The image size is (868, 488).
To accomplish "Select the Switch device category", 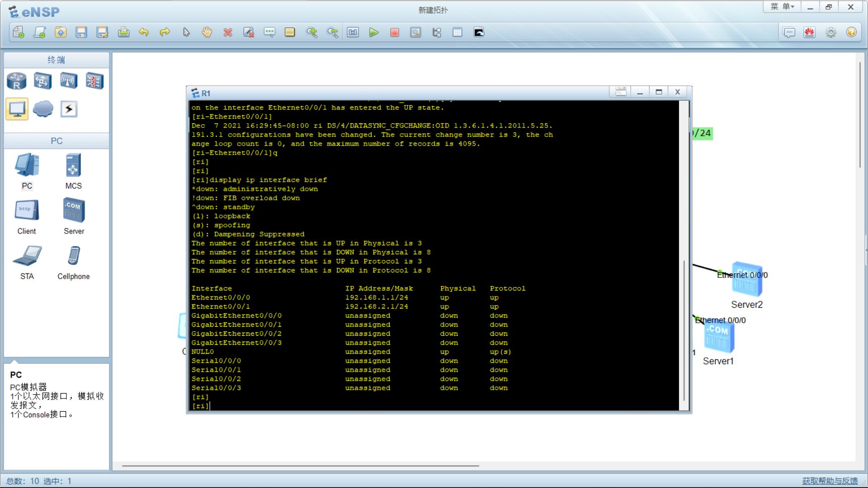I will (x=42, y=81).
